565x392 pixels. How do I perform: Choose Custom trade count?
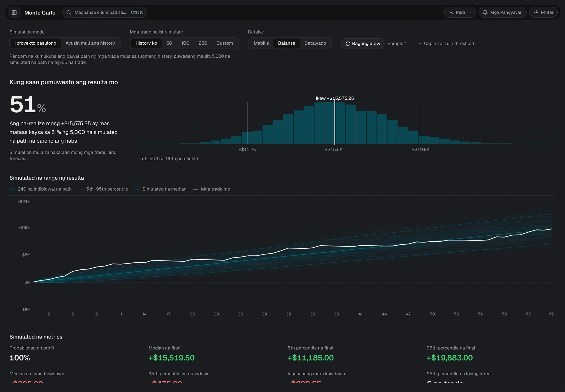coord(225,43)
